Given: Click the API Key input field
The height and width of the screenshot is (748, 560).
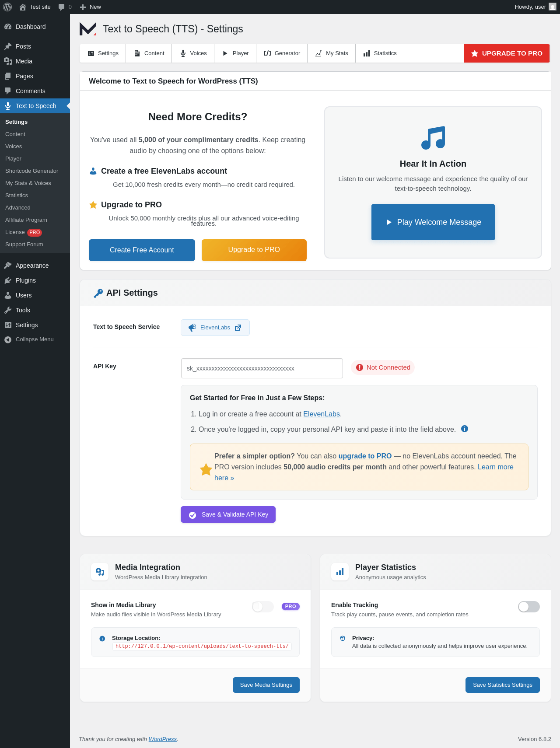Looking at the screenshot, I should [262, 368].
